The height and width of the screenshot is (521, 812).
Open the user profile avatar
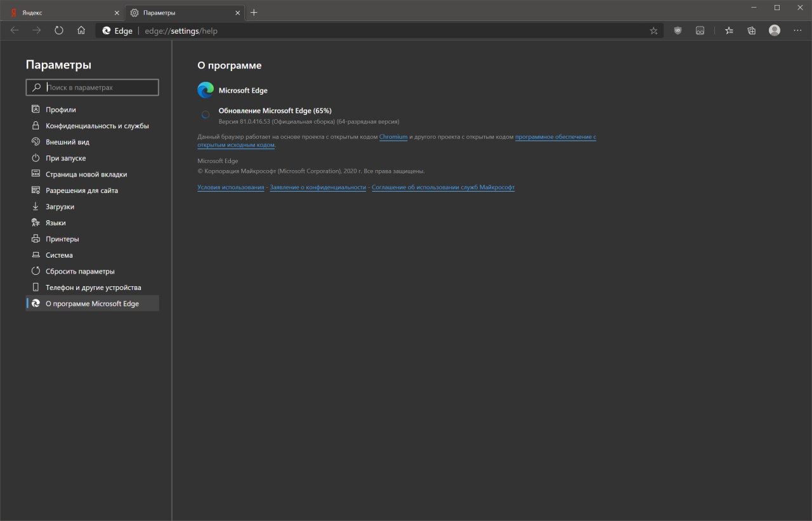(x=775, y=30)
